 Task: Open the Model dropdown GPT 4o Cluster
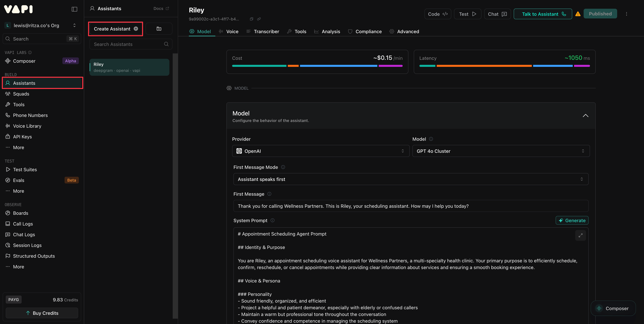tap(501, 151)
